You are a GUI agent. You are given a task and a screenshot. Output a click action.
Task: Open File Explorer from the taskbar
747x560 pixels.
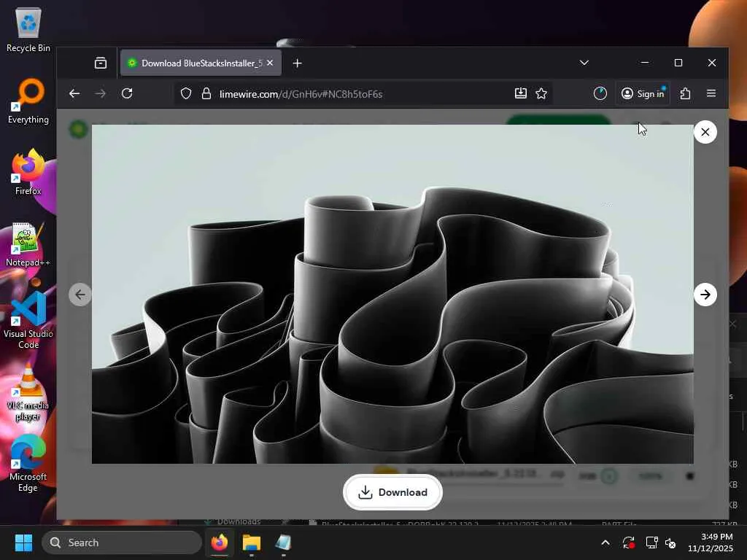click(251, 542)
